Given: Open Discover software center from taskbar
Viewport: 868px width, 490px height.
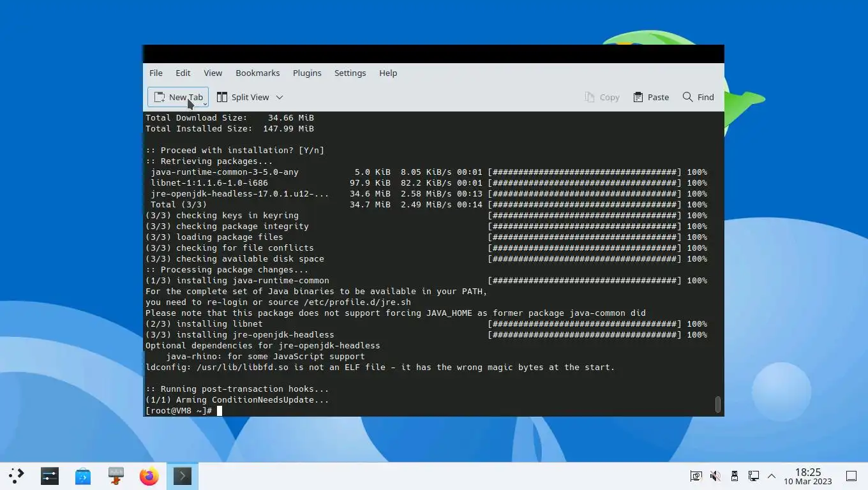Looking at the screenshot, I should pyautogui.click(x=83, y=475).
